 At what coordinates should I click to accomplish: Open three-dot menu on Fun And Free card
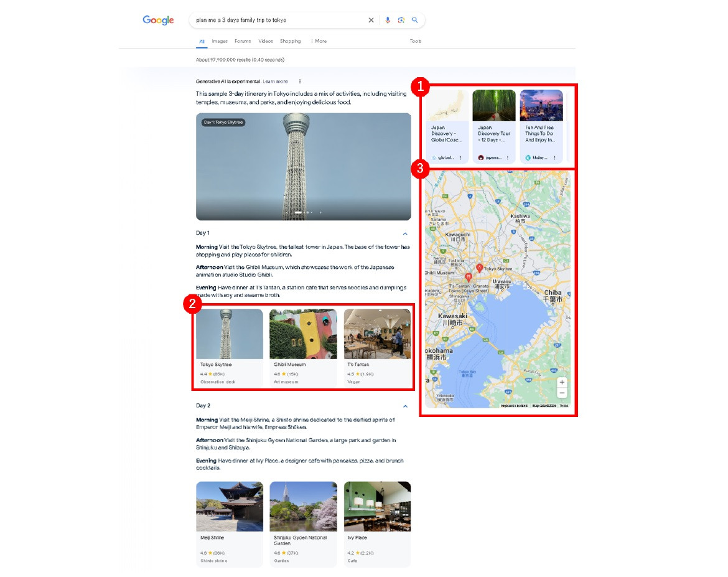point(554,158)
